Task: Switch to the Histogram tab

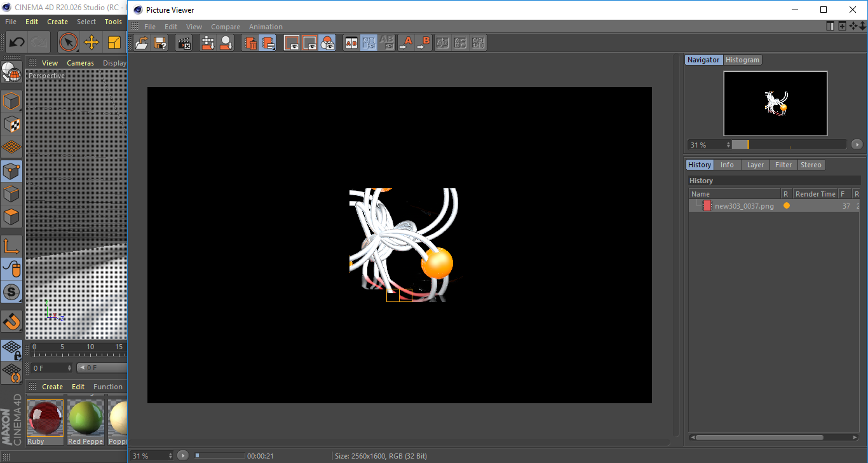Action: point(742,60)
